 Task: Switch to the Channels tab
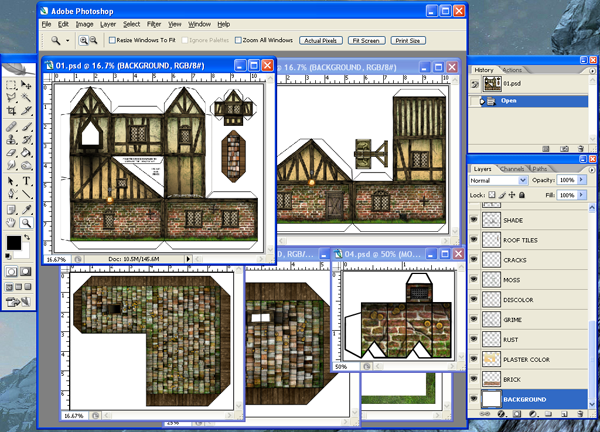[x=512, y=169]
